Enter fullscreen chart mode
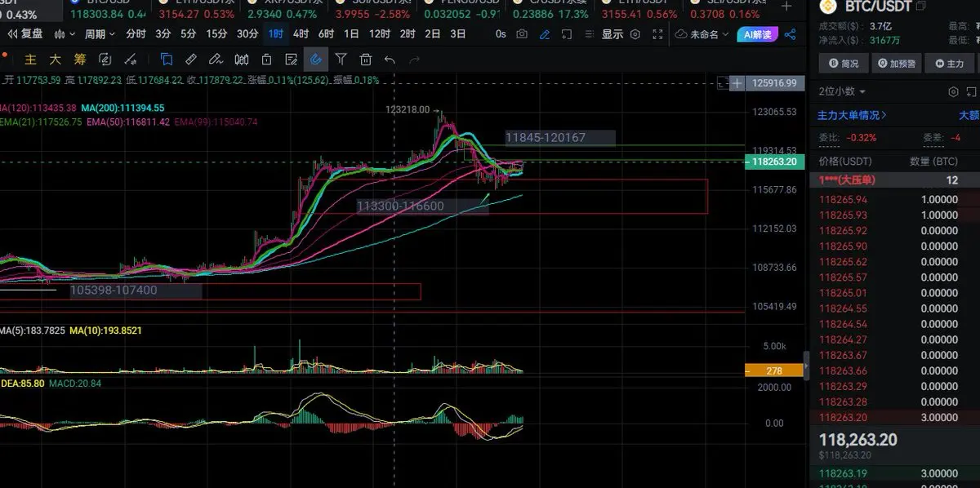Viewport: 980px width, 488px height. coord(657,34)
